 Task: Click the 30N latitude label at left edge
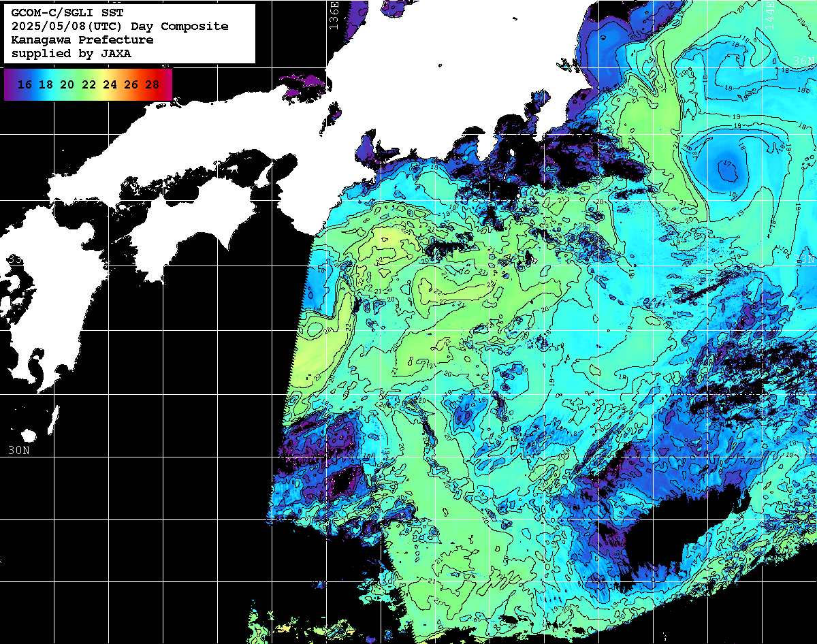pyautogui.click(x=18, y=451)
